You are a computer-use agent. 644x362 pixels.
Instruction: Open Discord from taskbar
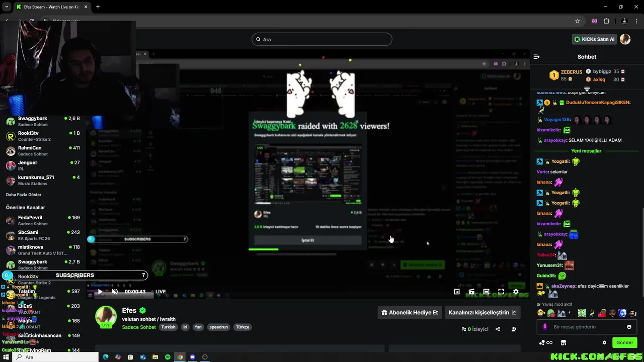pyautogui.click(x=192, y=357)
